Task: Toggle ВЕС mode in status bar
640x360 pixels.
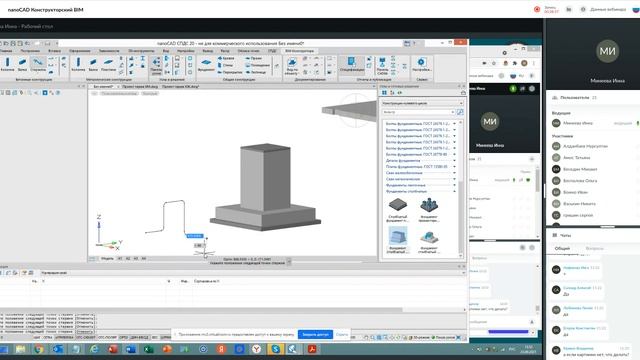Action: [155, 338]
